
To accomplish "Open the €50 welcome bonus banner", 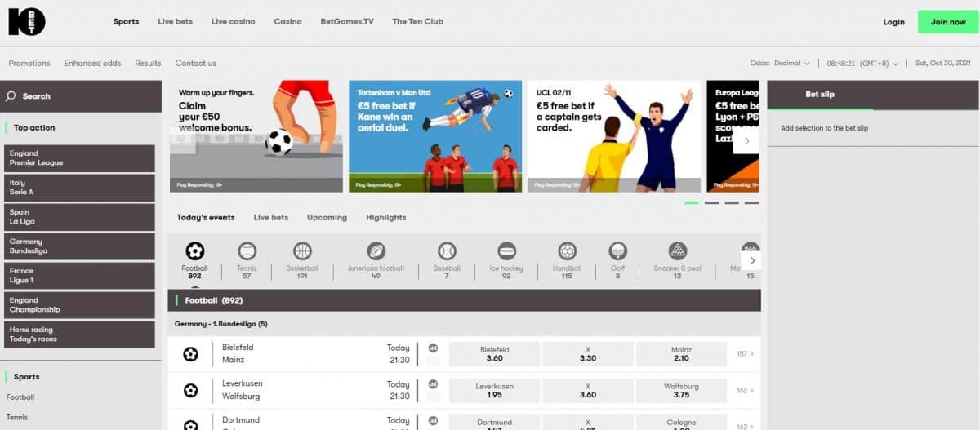I will tap(258, 136).
